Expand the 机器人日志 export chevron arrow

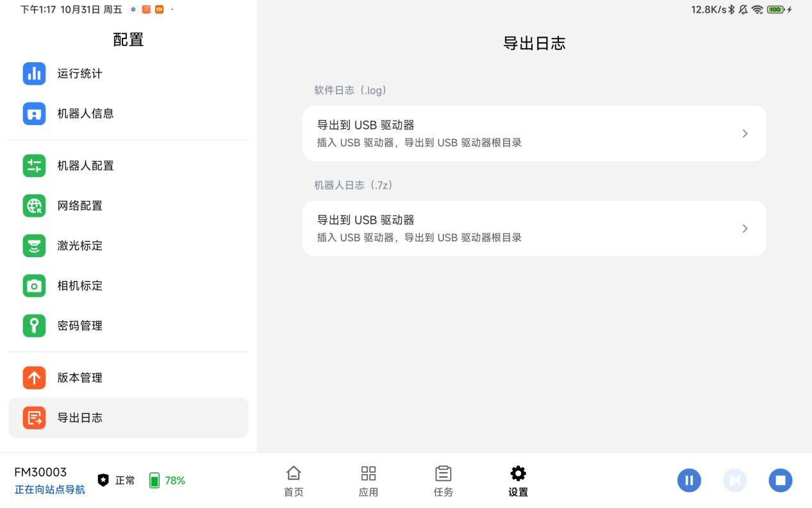coord(745,228)
